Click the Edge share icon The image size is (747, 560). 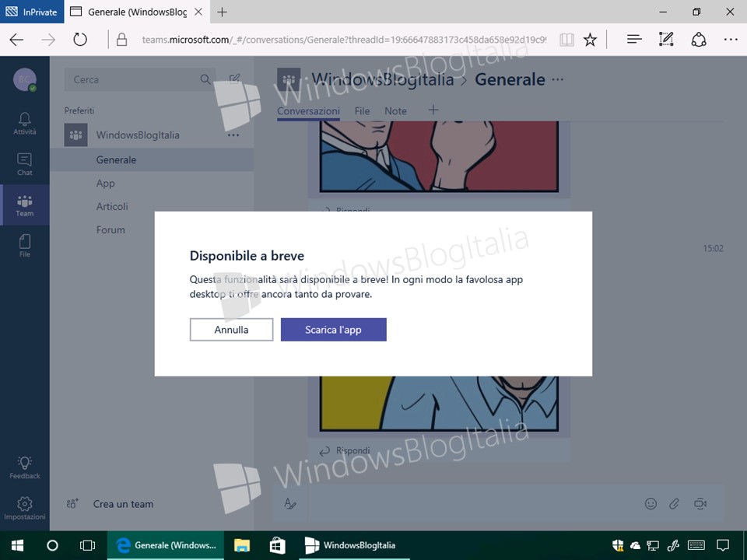coord(699,40)
